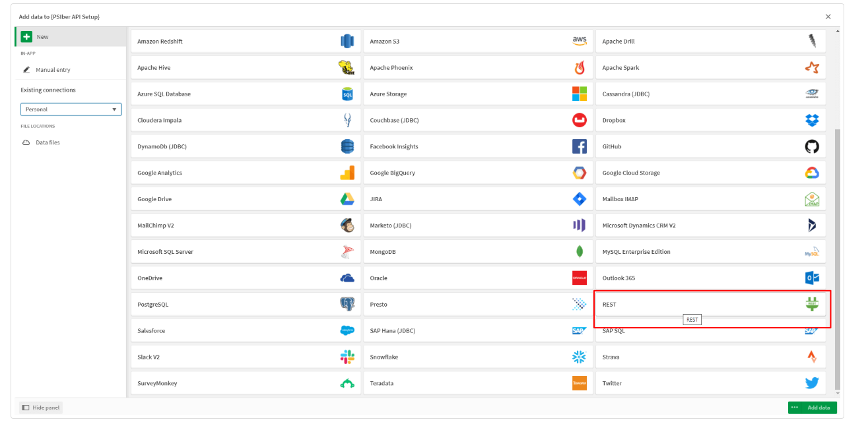The image size is (868, 426).
Task: Click the MailChimp V2 monkey icon
Action: pos(347,226)
